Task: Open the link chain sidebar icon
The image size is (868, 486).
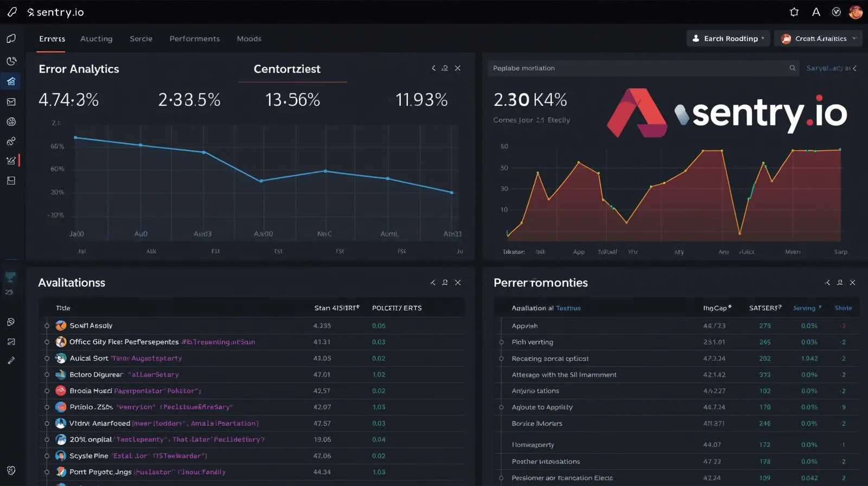Action: pos(11,141)
